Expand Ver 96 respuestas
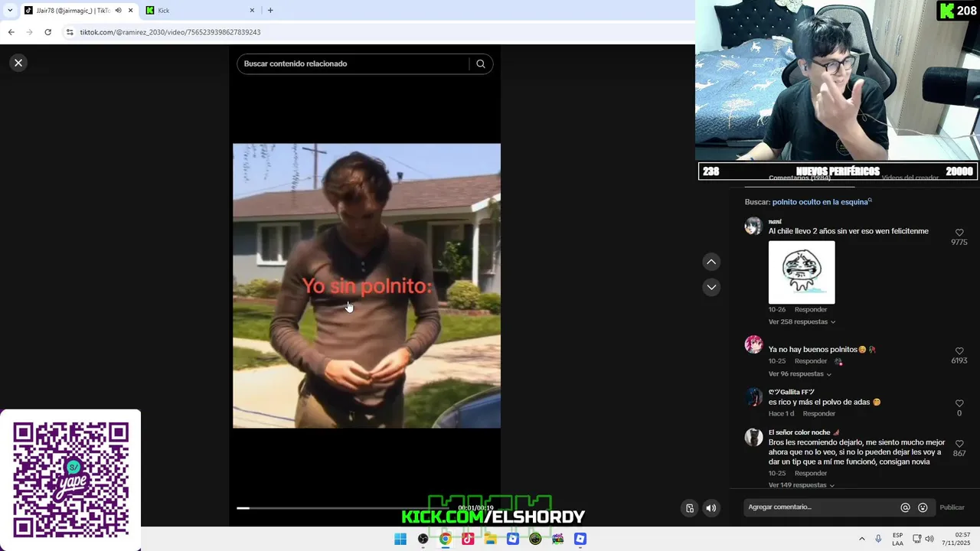Viewport: 980px width, 551px height. tap(799, 373)
